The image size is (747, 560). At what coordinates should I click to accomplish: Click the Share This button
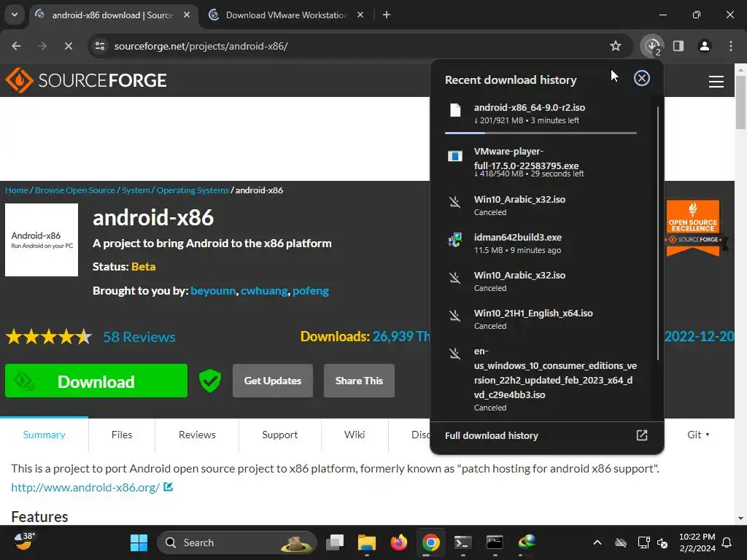point(359,381)
